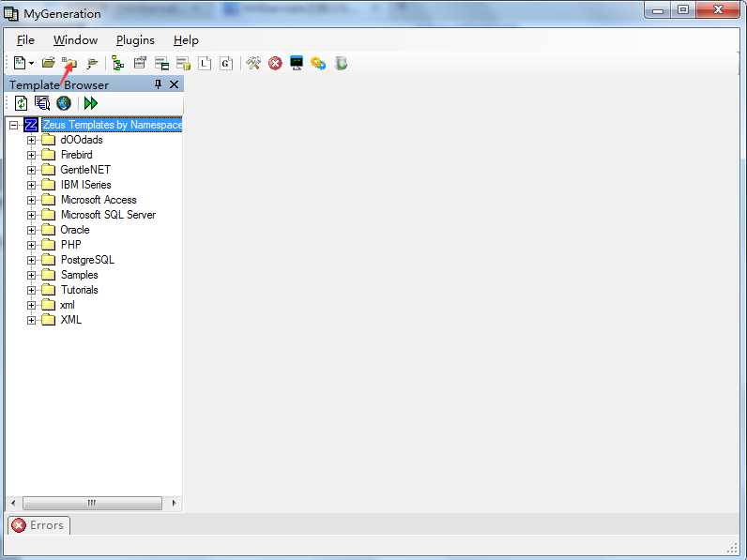Select the Microsoft SQL Server tree item

pyautogui.click(x=108, y=215)
